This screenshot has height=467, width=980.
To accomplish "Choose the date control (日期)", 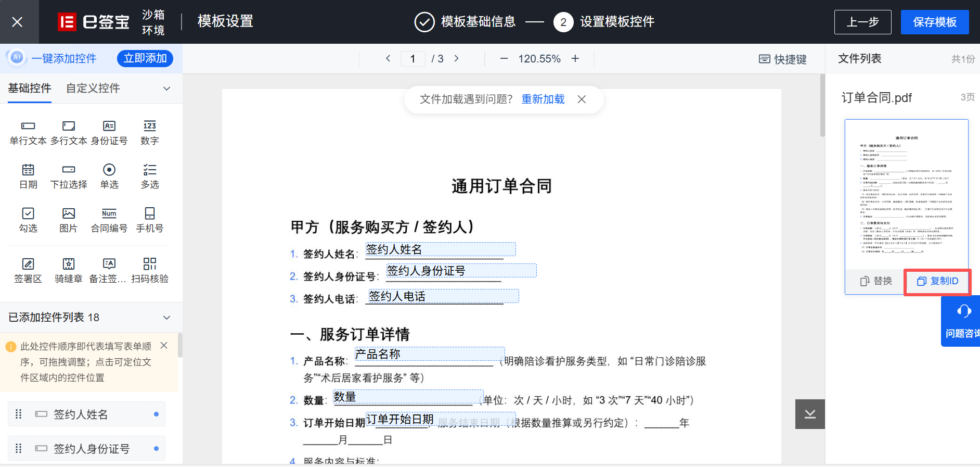I will coord(28,176).
